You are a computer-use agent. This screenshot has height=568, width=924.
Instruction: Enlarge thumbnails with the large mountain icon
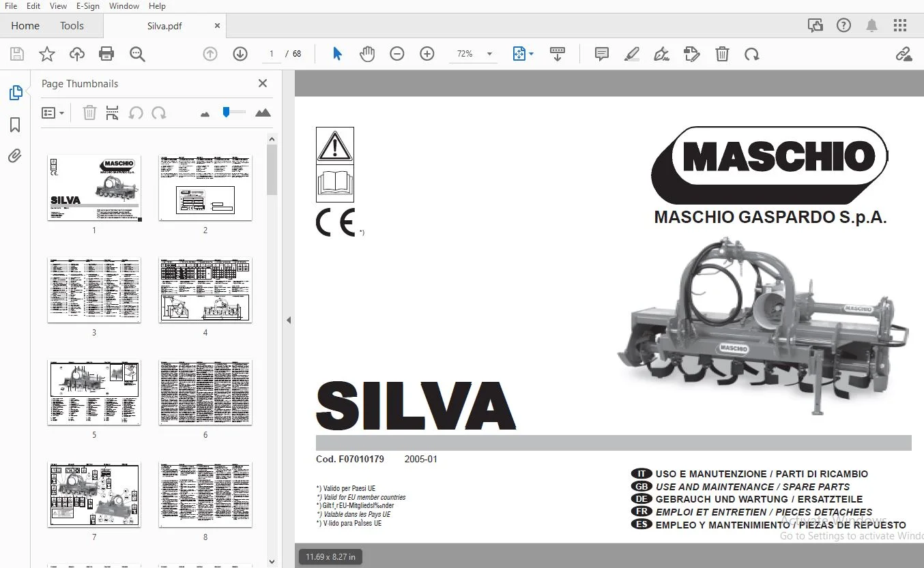(x=263, y=113)
